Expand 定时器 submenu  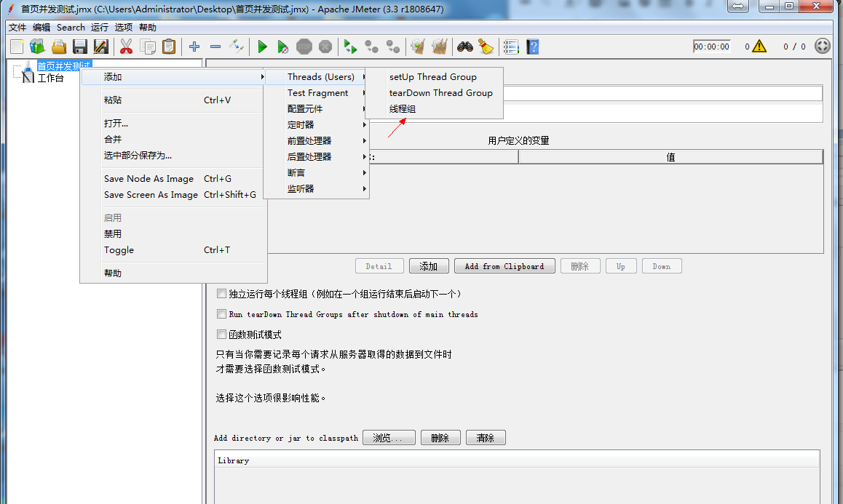(317, 124)
